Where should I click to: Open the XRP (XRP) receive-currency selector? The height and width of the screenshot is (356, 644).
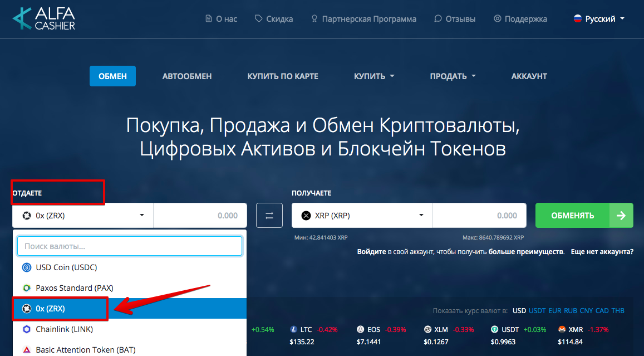362,216
